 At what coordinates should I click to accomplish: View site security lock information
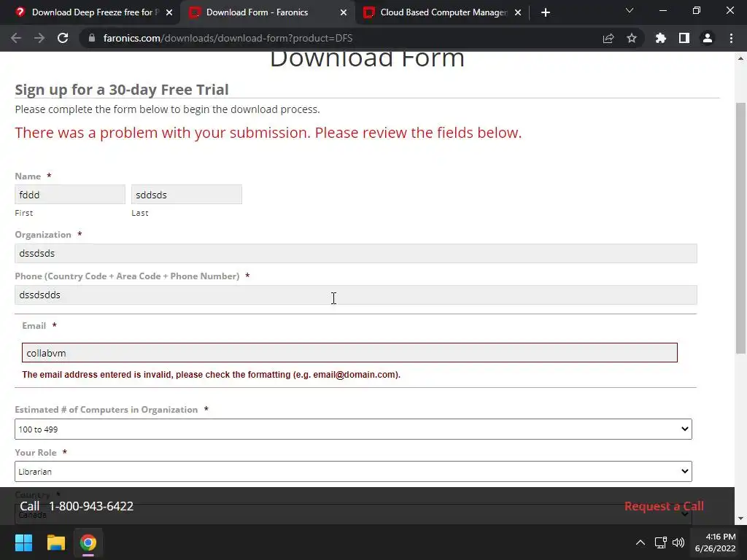pos(92,38)
